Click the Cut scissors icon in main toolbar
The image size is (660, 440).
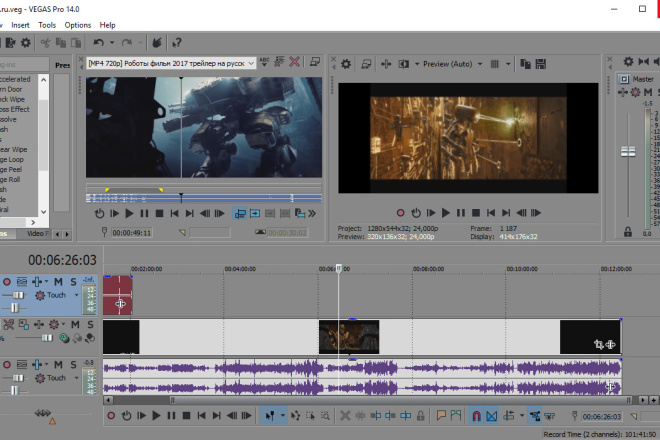45,43
